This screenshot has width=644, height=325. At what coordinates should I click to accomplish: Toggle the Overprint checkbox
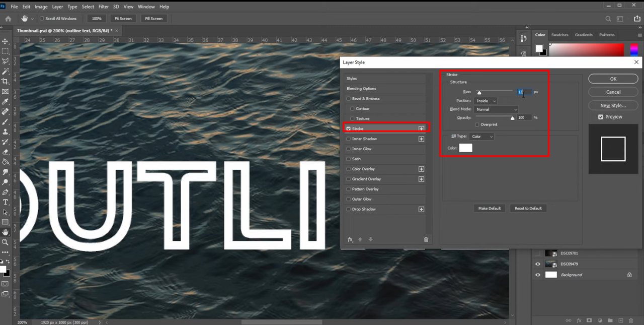coord(477,124)
